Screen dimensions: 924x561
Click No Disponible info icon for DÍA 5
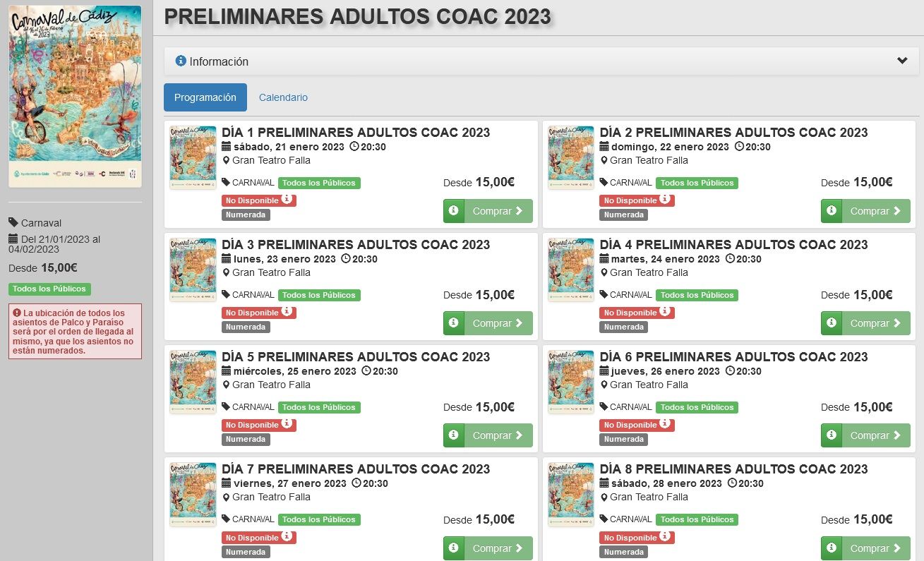coord(287,423)
